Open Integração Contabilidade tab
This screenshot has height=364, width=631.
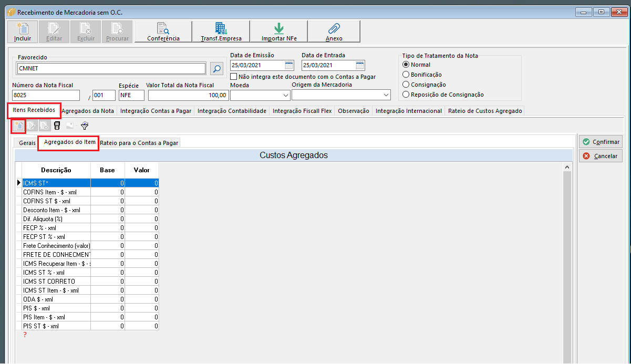[x=232, y=111]
